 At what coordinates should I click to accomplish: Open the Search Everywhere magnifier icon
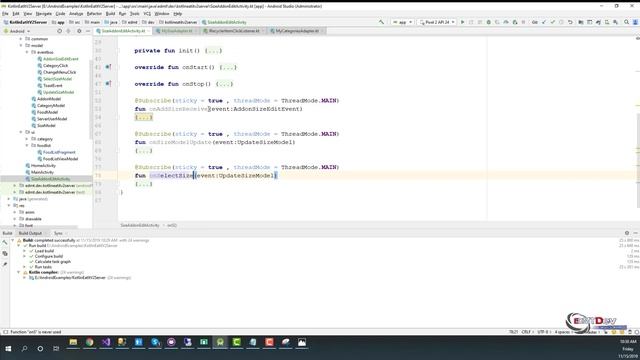pos(627,22)
